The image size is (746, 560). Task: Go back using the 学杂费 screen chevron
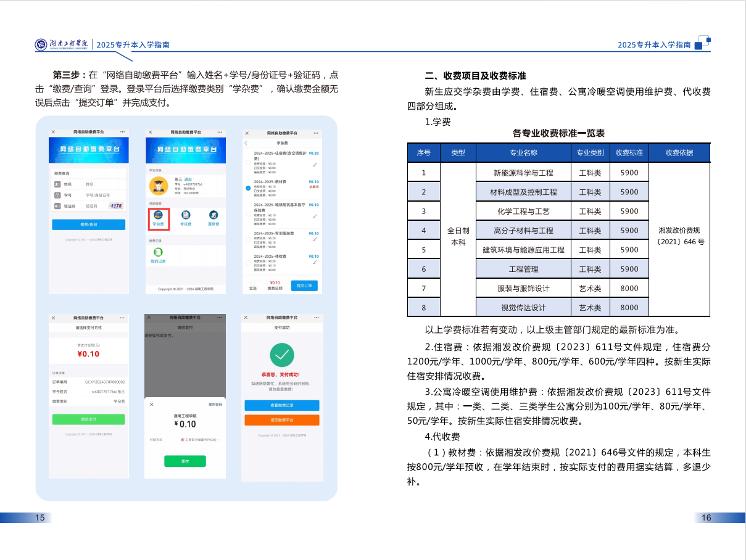246,143
